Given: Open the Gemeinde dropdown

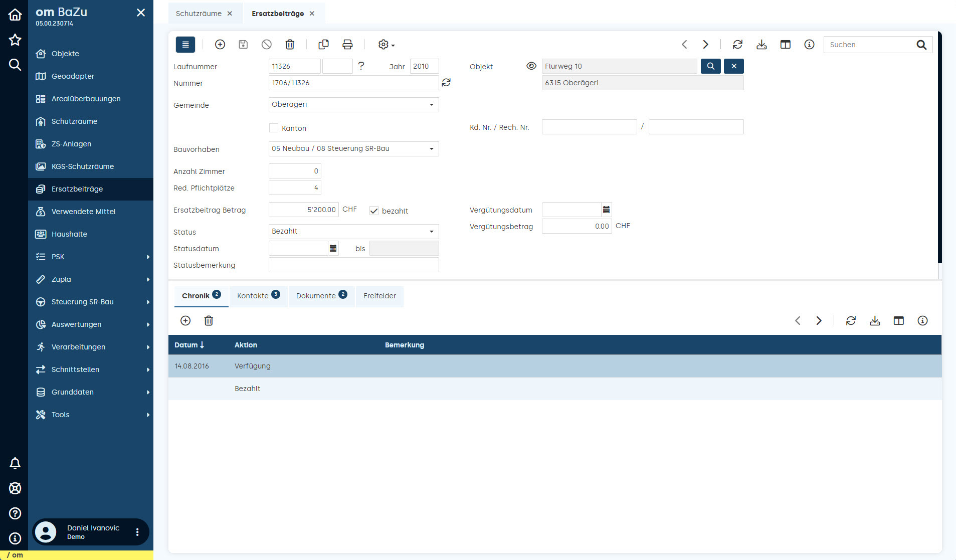Looking at the screenshot, I should tap(353, 105).
